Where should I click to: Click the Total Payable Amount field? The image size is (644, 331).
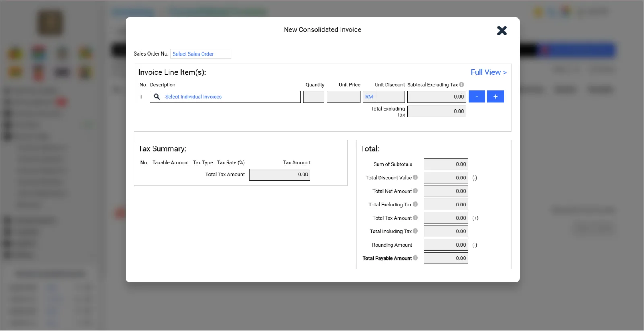tap(446, 259)
